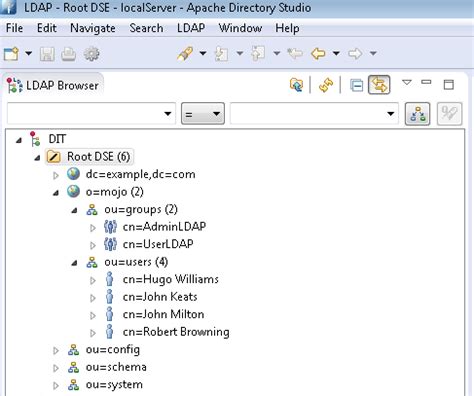Viewport: 474px width, 396px height.
Task: Click the Open Search pen icon
Action: [185, 53]
